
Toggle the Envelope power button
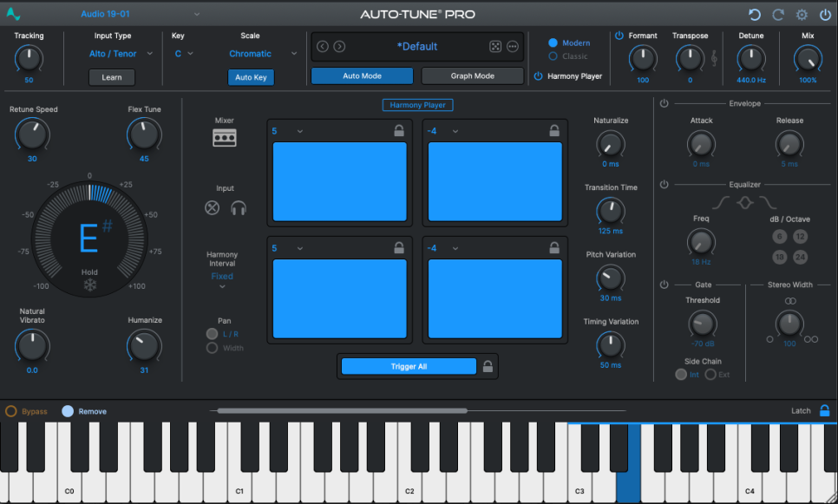point(665,103)
